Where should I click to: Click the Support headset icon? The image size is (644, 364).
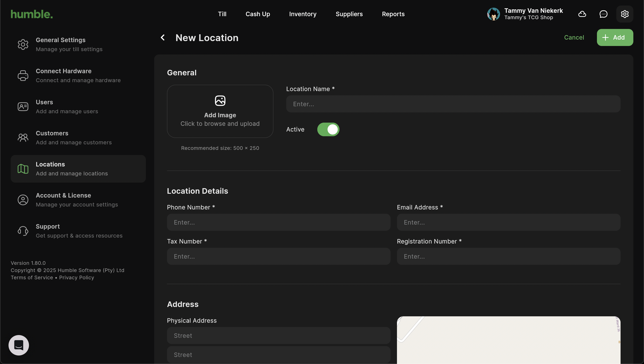point(23,231)
